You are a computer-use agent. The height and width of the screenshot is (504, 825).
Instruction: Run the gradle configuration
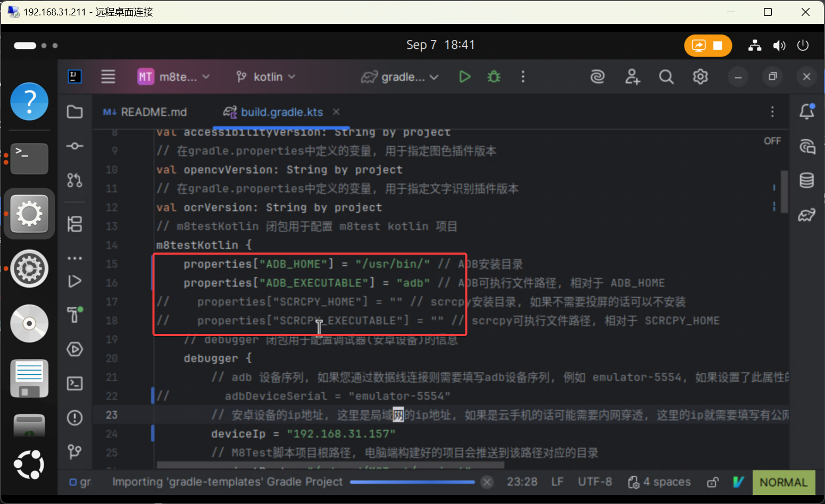pyautogui.click(x=464, y=77)
